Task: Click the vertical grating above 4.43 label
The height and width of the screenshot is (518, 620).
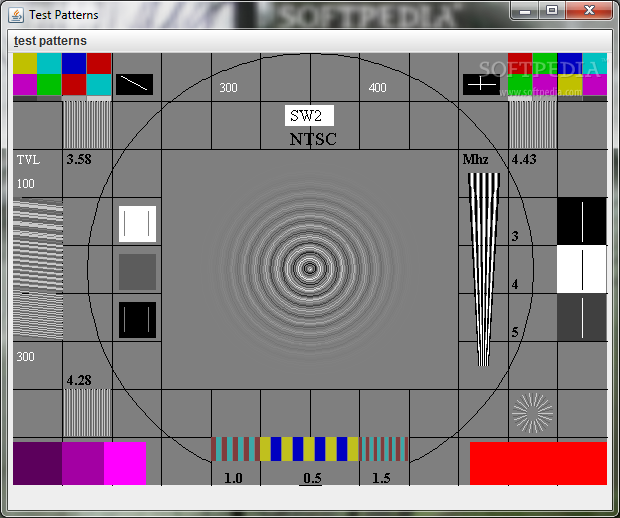Action: [x=532, y=125]
